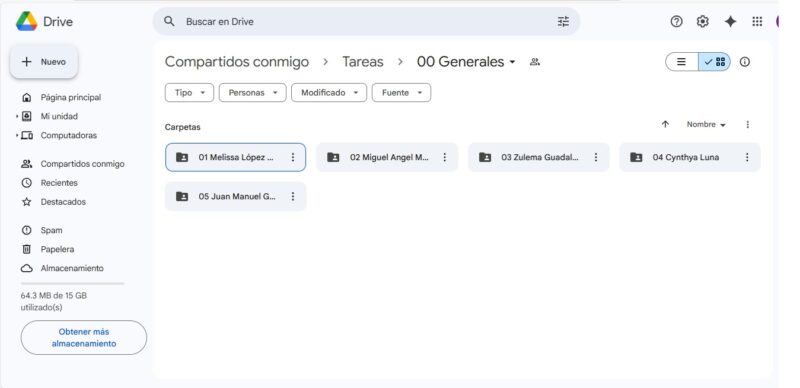The image size is (800, 388).
Task: Open Destacados in sidebar
Action: [x=63, y=202]
